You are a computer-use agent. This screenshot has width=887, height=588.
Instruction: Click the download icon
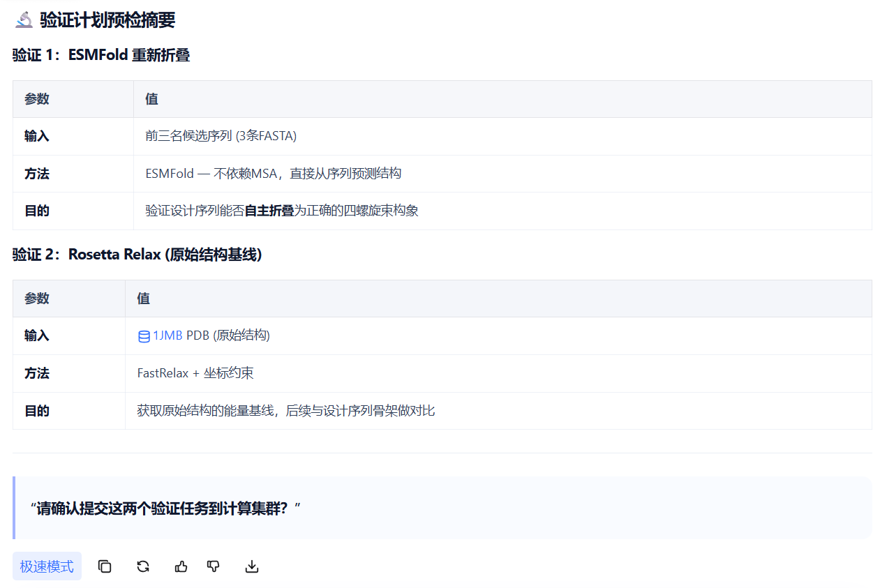(x=252, y=566)
